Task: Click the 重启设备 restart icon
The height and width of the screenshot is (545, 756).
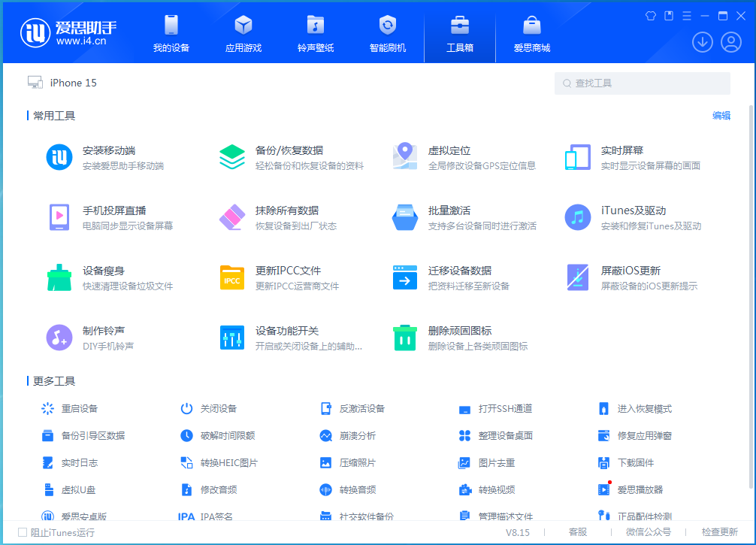Action: point(48,409)
